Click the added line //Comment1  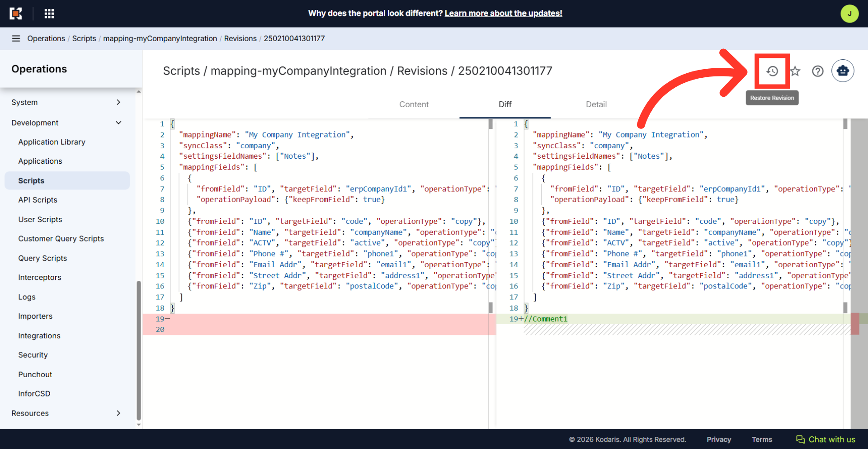(546, 319)
